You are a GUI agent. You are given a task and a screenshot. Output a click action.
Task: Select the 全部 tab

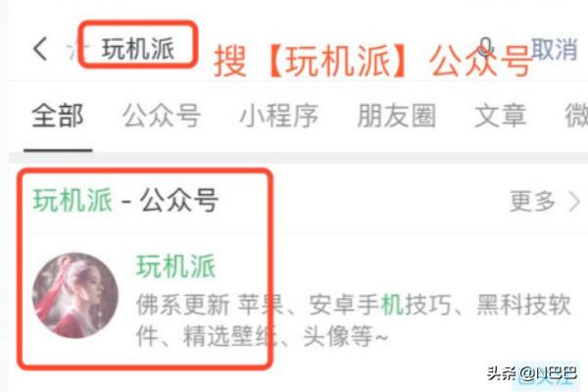coord(58,116)
